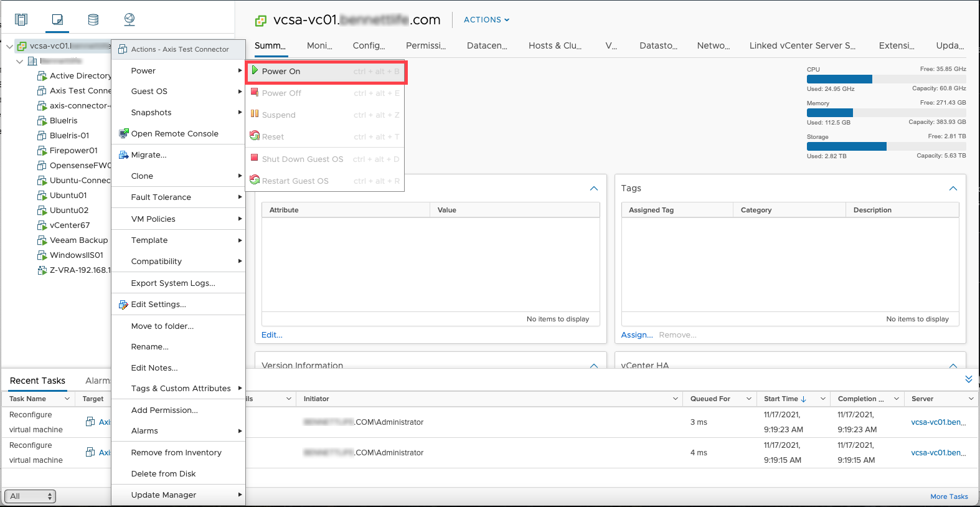
Task: Click Open Remote Console icon
Action: [124, 133]
